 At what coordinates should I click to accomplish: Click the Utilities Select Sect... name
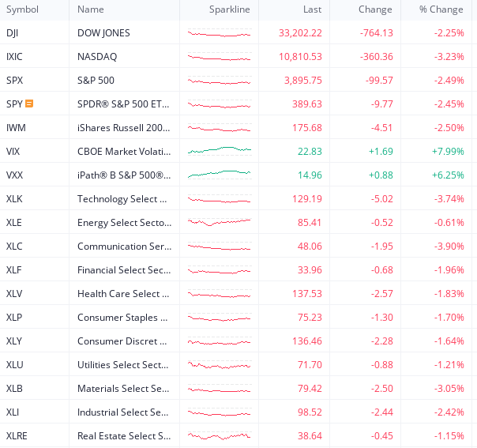pos(123,365)
